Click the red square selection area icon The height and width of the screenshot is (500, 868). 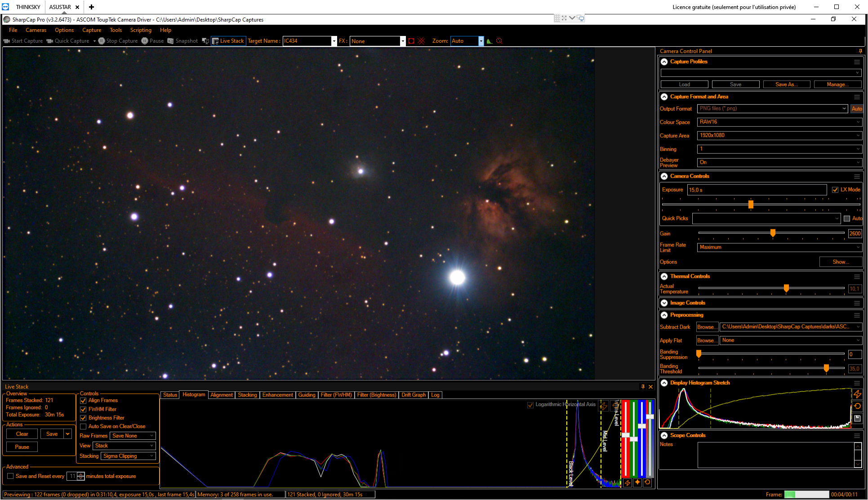point(411,41)
